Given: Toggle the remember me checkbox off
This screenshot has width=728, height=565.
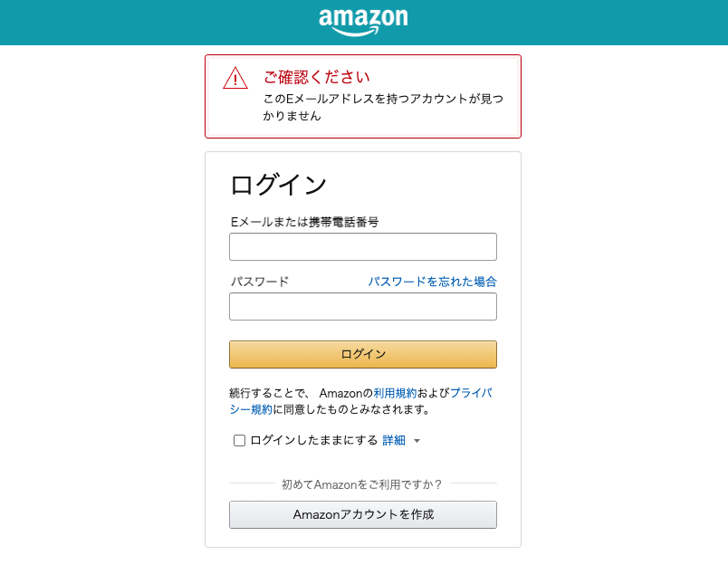Looking at the screenshot, I should click(239, 440).
